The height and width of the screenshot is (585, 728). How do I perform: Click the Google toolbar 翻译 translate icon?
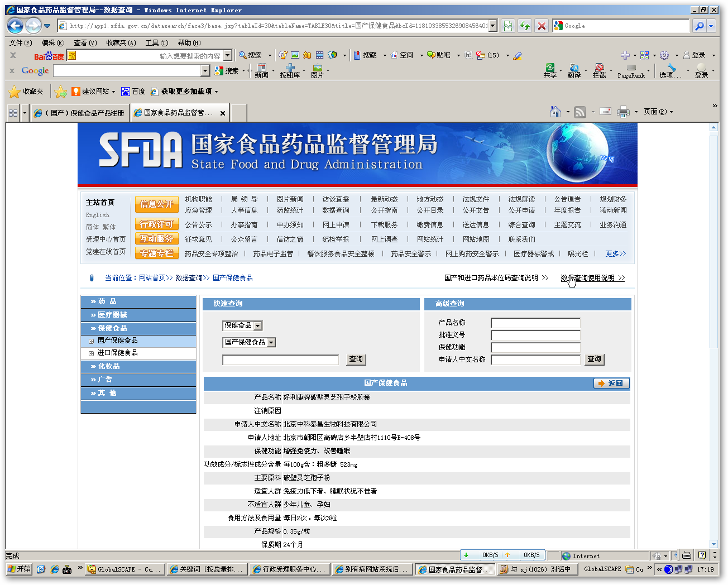click(574, 70)
